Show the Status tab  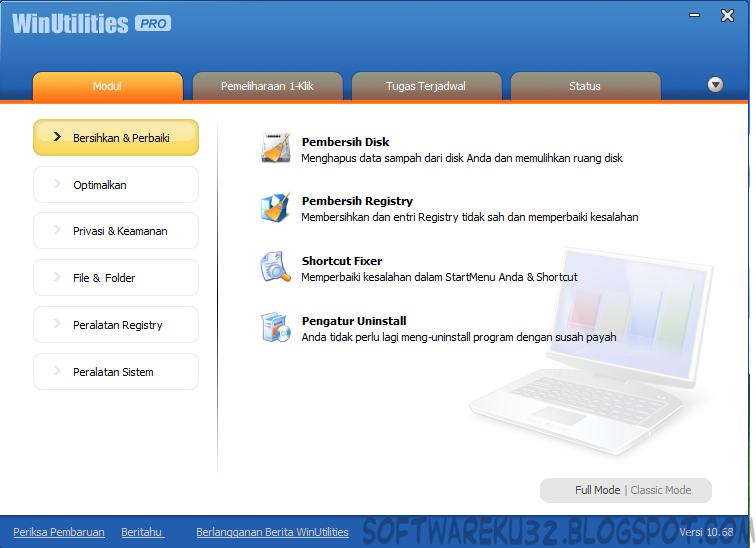pyautogui.click(x=585, y=86)
